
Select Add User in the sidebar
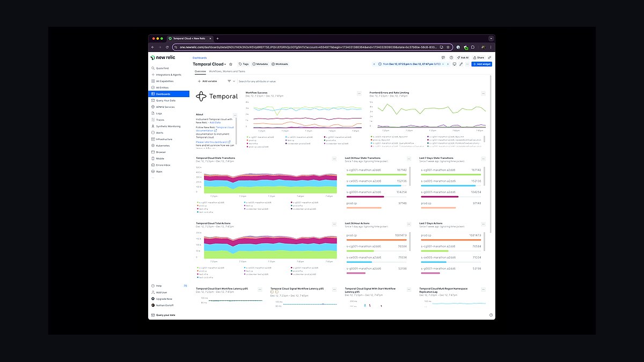click(x=169, y=292)
